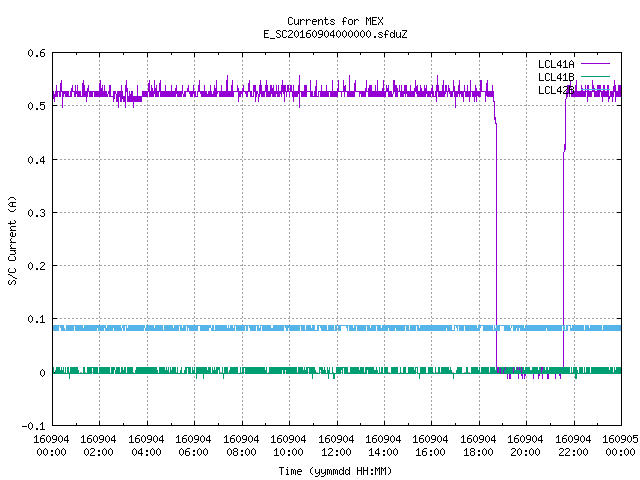Click the y-axis tick value 0.4
The height and width of the screenshot is (480, 640).
[36, 160]
